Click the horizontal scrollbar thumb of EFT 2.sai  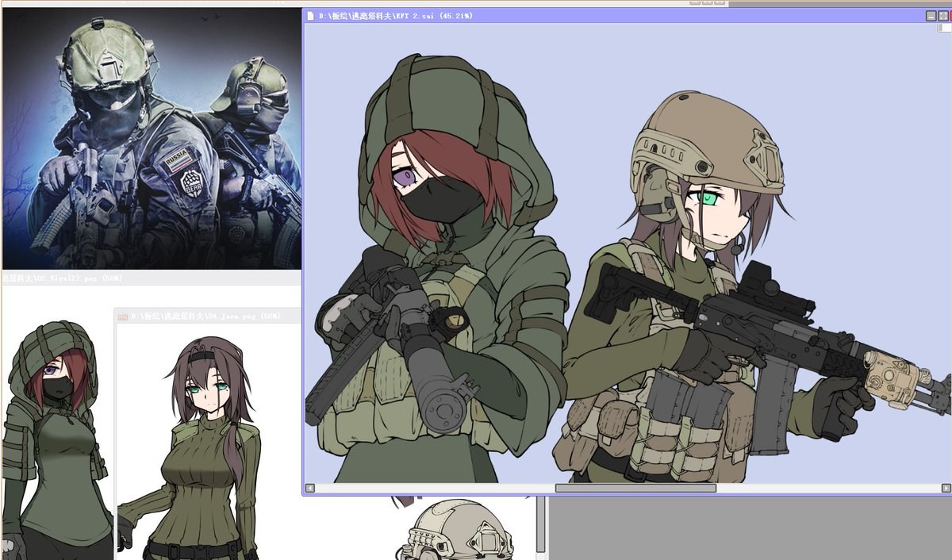[x=635, y=488]
